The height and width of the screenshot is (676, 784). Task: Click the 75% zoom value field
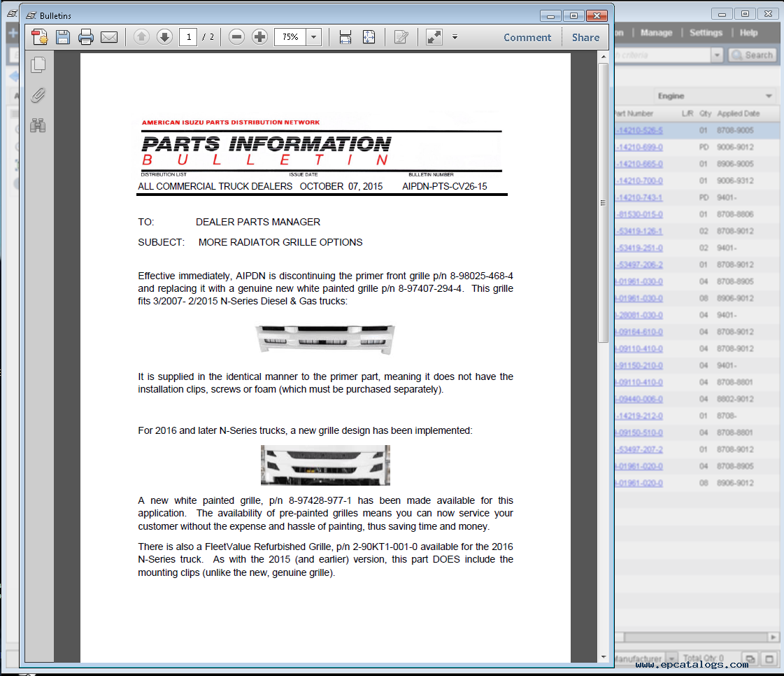(290, 37)
